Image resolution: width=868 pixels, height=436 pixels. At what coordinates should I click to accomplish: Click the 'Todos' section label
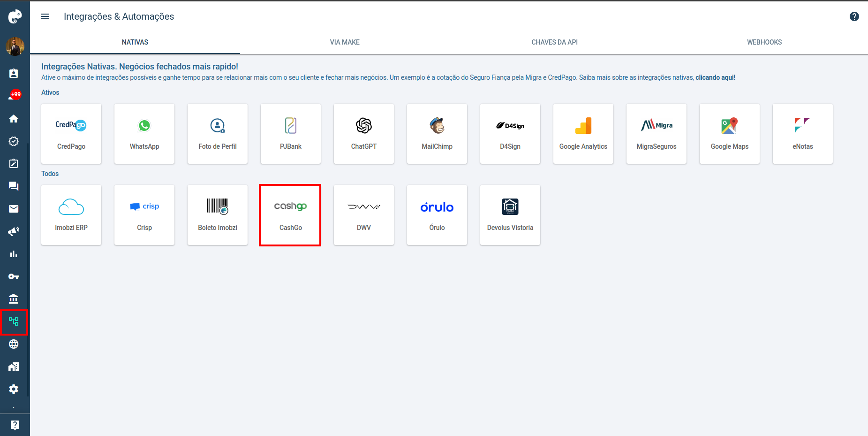(50, 174)
